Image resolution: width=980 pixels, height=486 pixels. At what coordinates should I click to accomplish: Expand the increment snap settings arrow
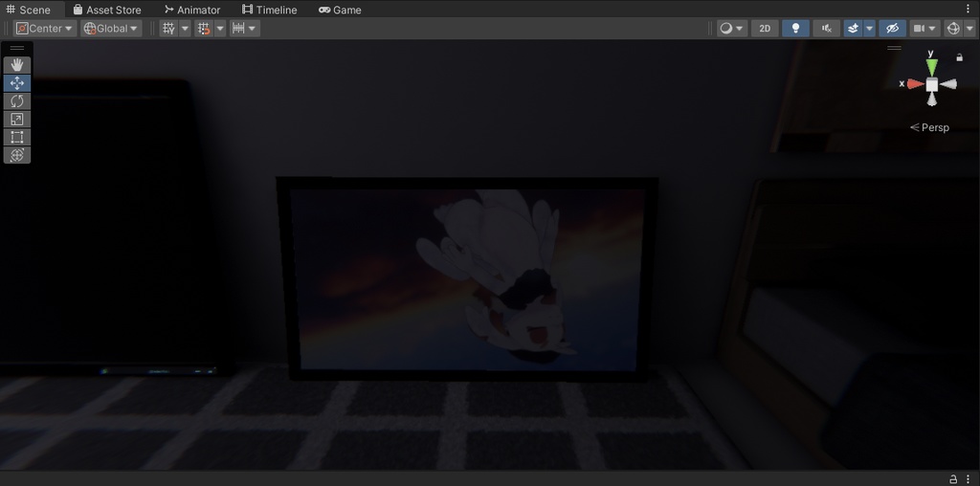click(x=253, y=28)
